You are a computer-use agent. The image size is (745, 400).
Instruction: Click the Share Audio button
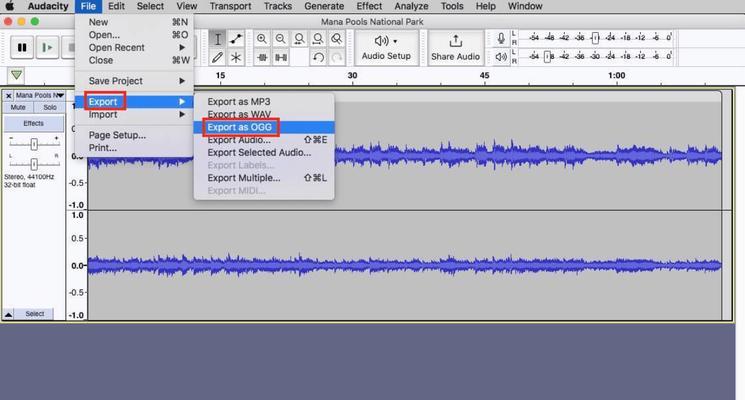[x=455, y=48]
